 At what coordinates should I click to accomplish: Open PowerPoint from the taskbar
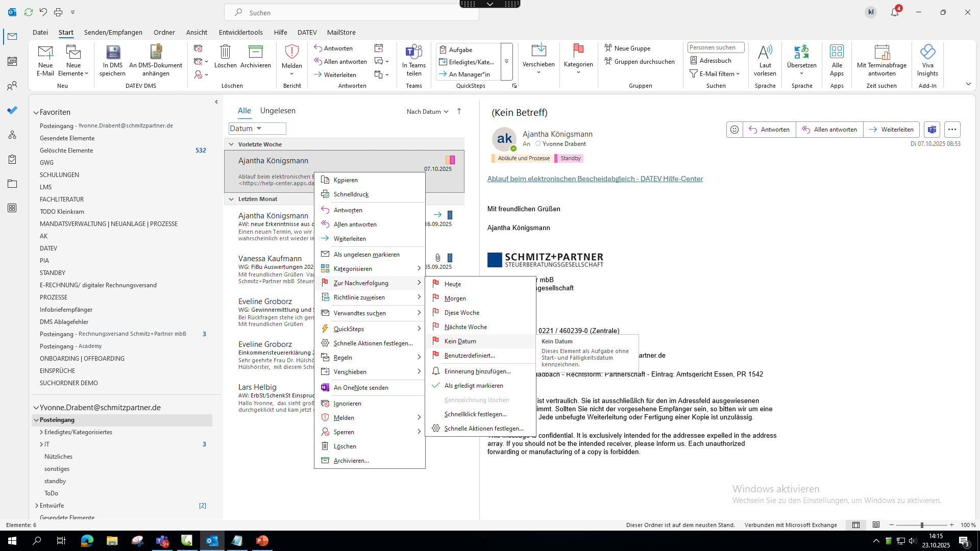pyautogui.click(x=262, y=541)
